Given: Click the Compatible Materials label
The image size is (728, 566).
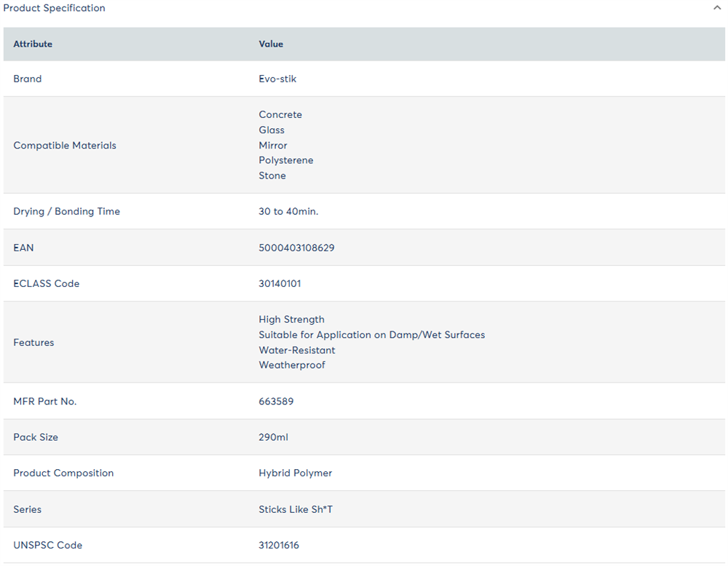Looking at the screenshot, I should point(65,145).
